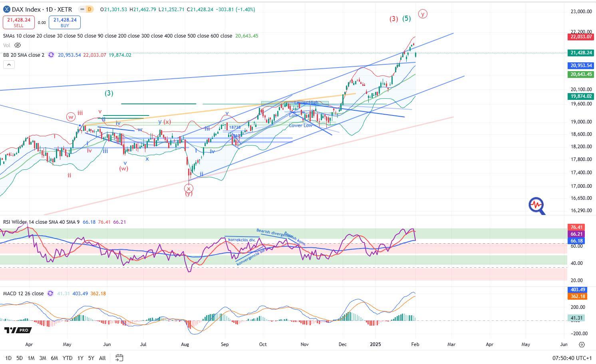Select the circled red w wave label

tap(71, 117)
